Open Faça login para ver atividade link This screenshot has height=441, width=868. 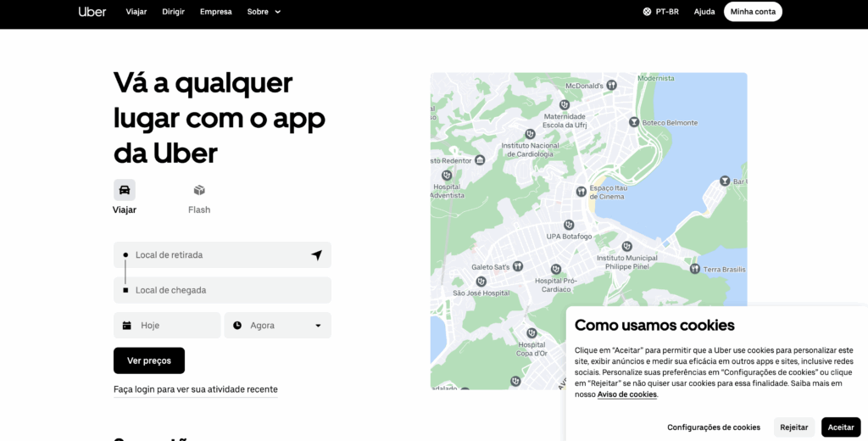196,389
